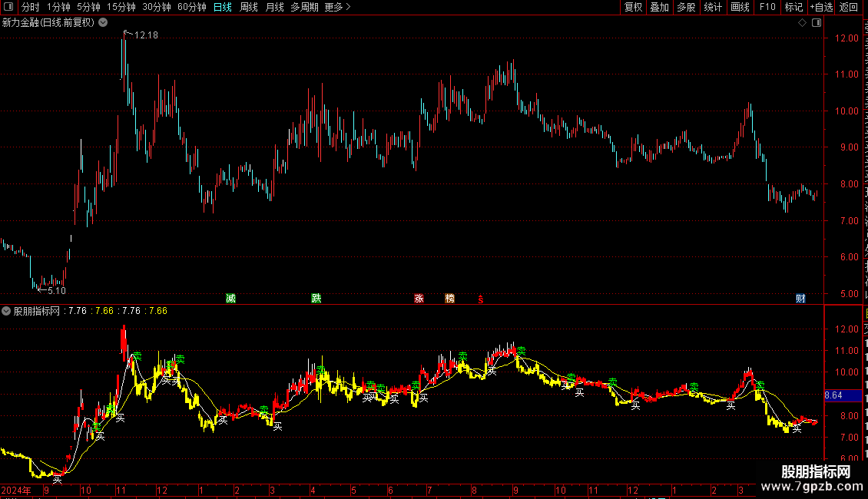This screenshot has height=499, width=868.
Task: Click the 12.18 high price marker
Action: tap(146, 35)
